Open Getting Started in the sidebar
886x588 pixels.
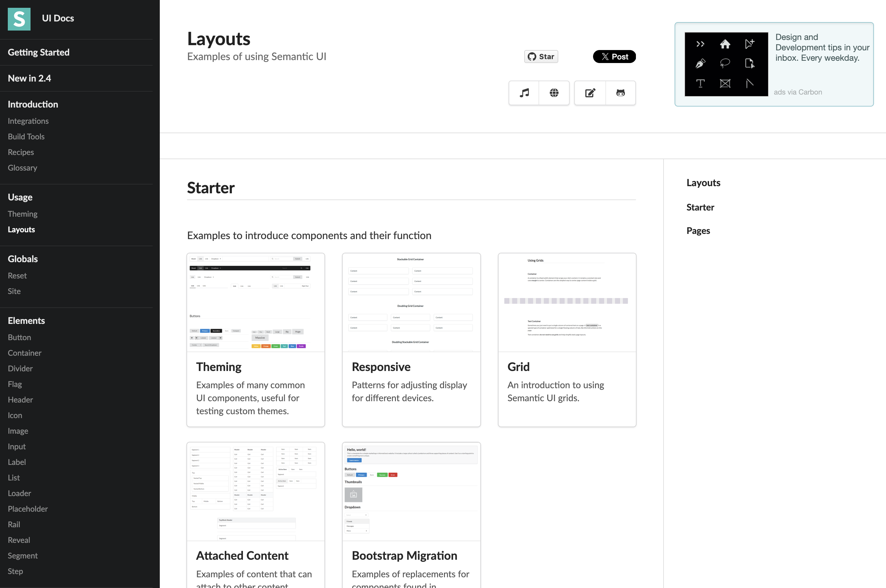pyautogui.click(x=39, y=52)
